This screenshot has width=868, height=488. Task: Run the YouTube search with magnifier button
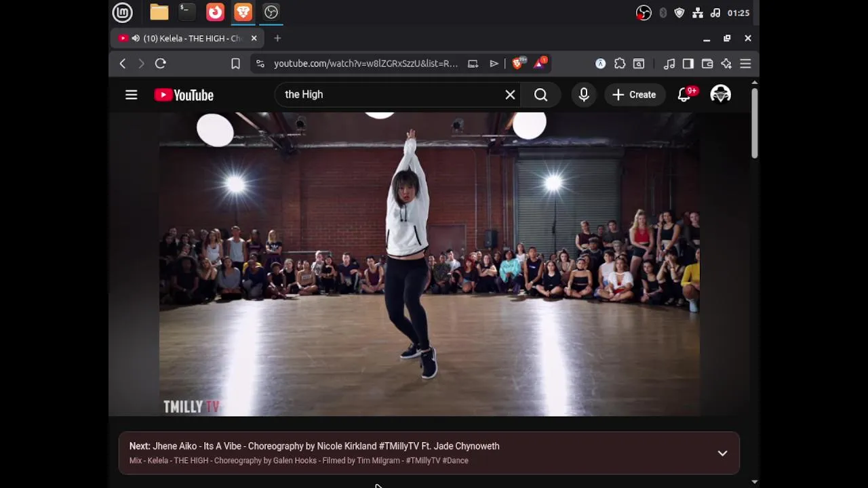540,95
